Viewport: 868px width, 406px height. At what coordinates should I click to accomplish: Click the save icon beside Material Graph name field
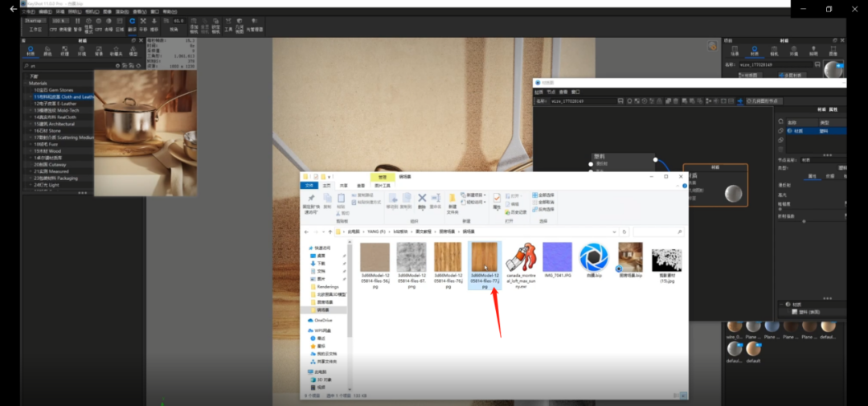(x=621, y=101)
